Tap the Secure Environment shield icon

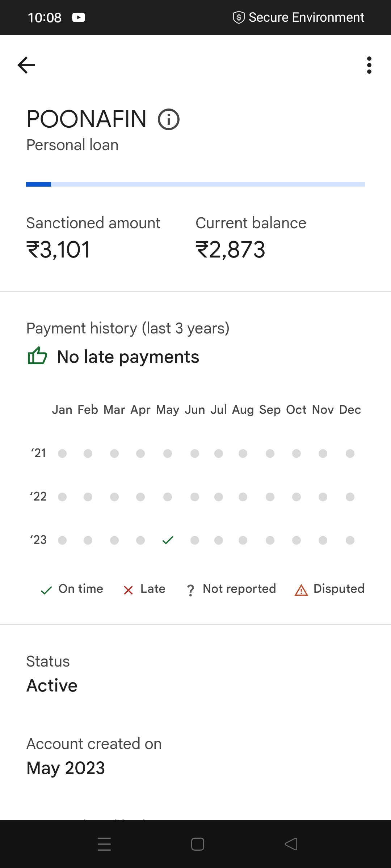pos(239,17)
